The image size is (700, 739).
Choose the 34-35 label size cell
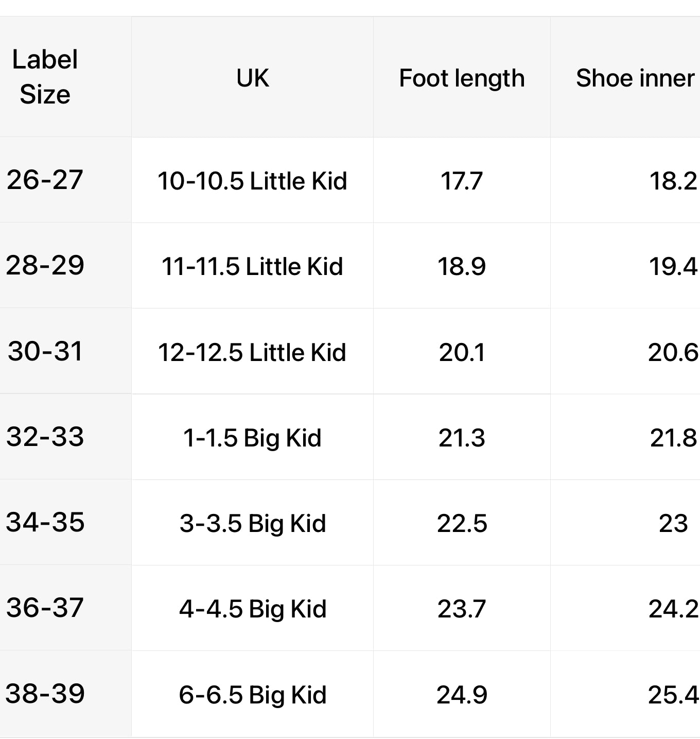(x=45, y=522)
